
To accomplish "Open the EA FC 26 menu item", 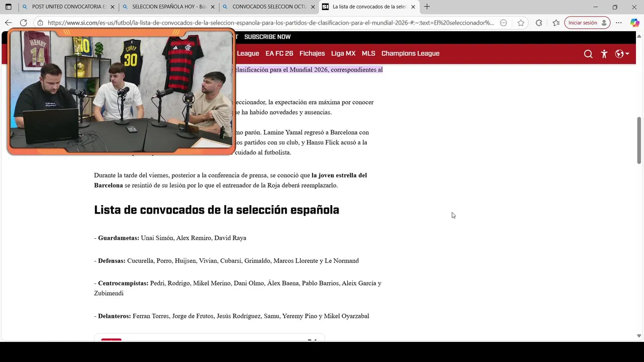I will point(279,53).
